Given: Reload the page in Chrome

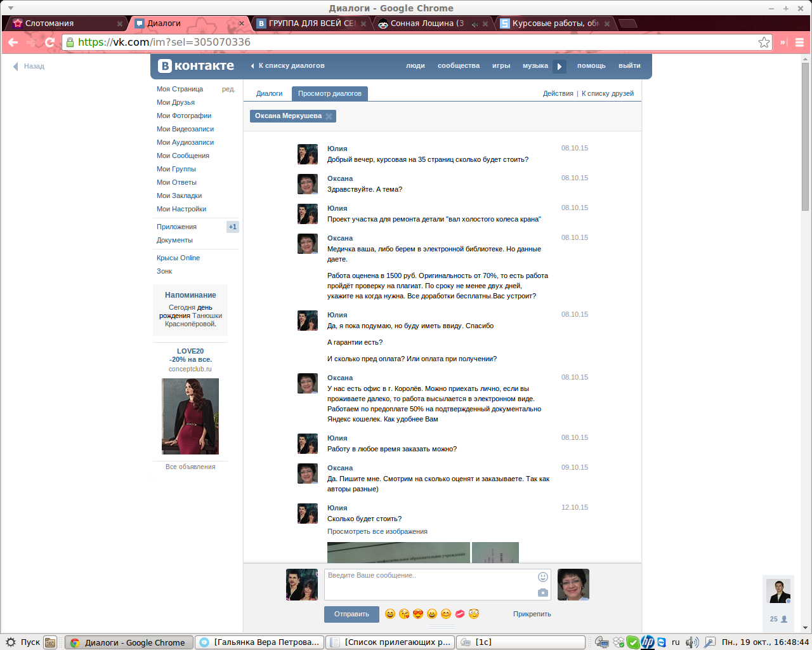Looking at the screenshot, I should 50,43.
